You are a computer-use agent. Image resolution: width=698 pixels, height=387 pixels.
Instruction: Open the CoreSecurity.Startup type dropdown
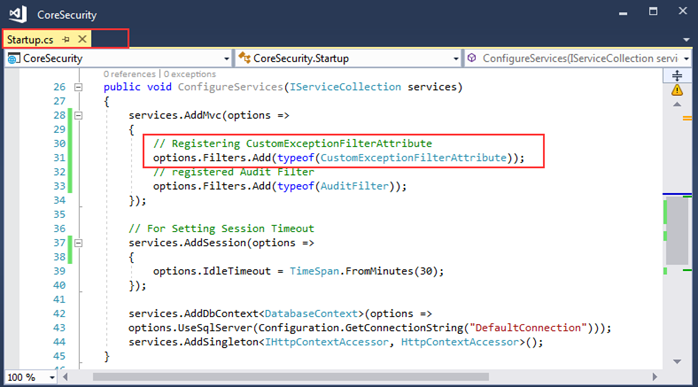coord(456,59)
